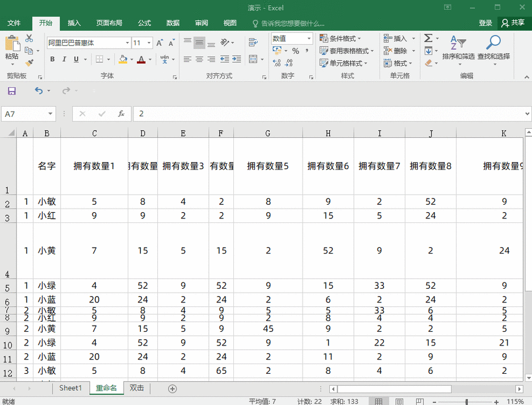
Task: Click the Merge and Center icon
Action: tap(253, 60)
